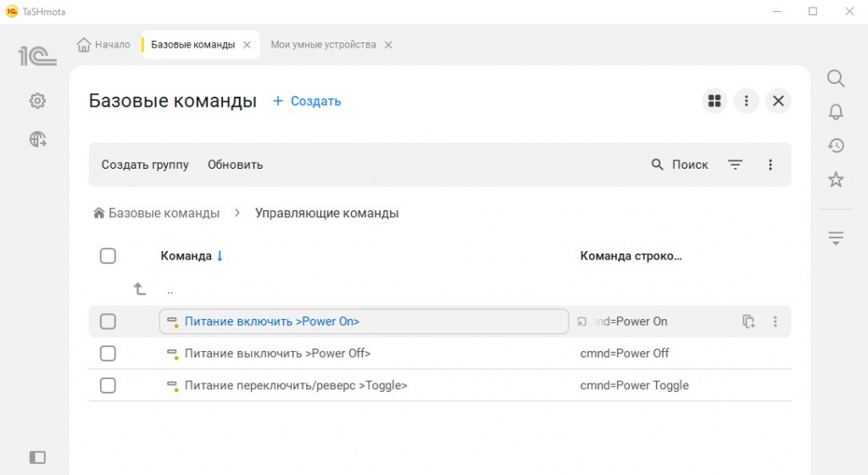868x475 pixels.
Task: Check the Питание выключить row checkbox
Action: 108,354
